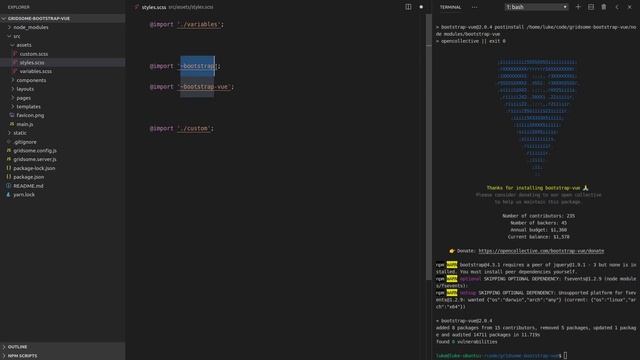Split the editor with the split icon
The image size is (640, 360).
click(408, 7)
